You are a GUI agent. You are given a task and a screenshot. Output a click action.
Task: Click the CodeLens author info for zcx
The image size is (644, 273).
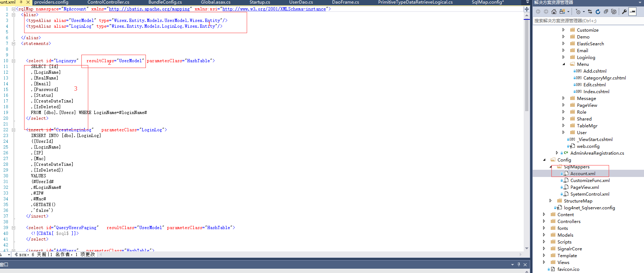55,254
